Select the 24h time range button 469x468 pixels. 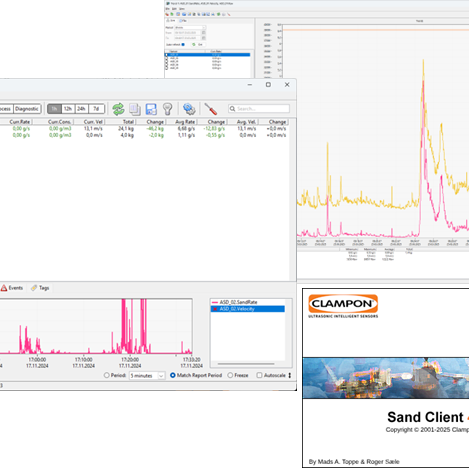pos(81,109)
